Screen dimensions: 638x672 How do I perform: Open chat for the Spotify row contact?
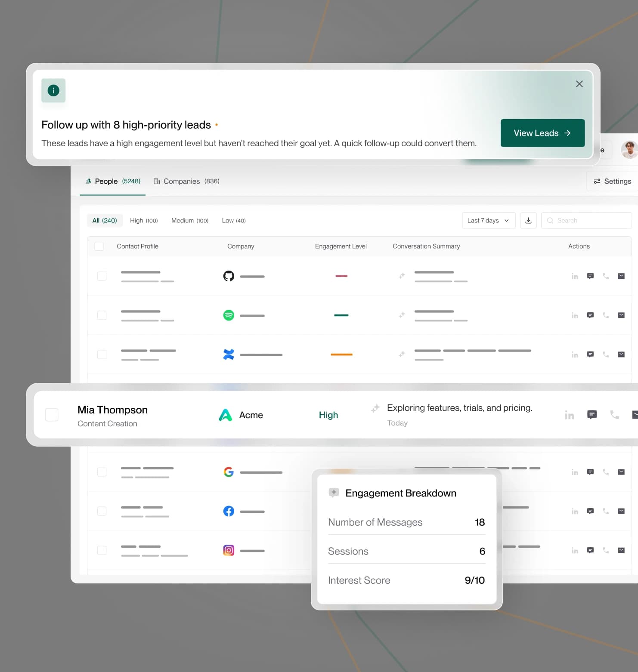tap(590, 315)
